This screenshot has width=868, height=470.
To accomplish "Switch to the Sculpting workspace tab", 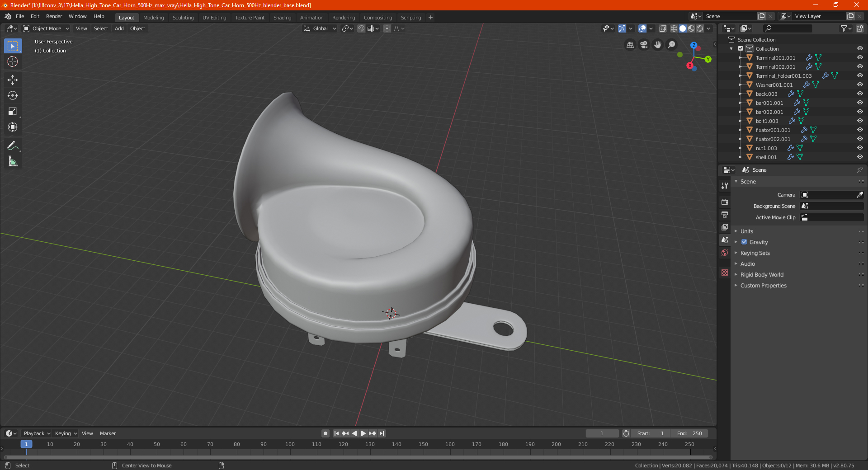I will coord(183,18).
